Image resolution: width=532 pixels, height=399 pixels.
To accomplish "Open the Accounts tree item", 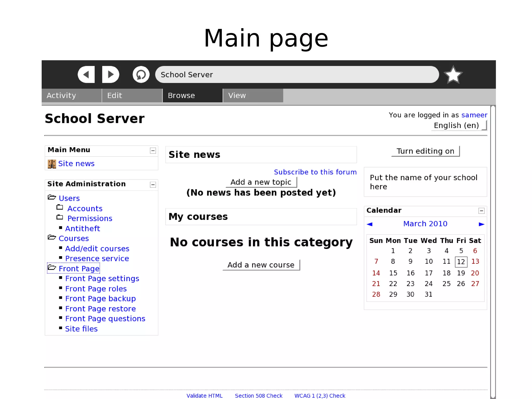I will 85,208.
